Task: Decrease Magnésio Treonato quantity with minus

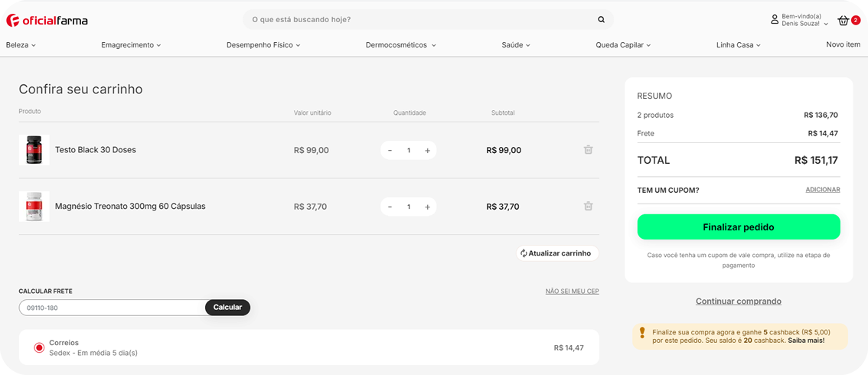Action: coord(390,207)
